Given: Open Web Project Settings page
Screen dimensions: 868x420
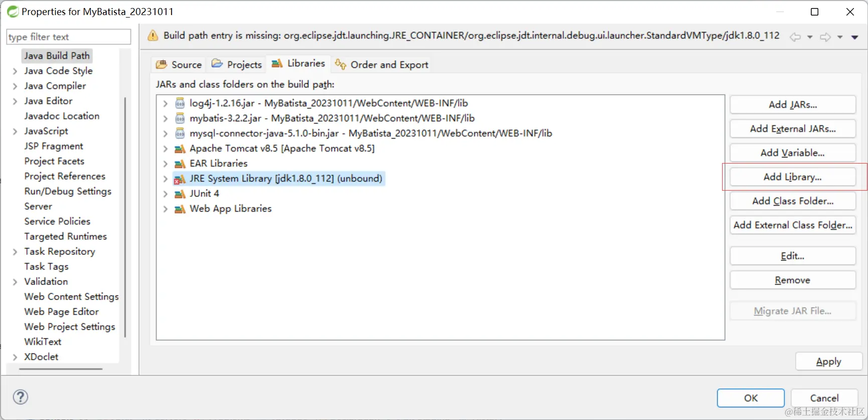Looking at the screenshot, I should (70, 327).
